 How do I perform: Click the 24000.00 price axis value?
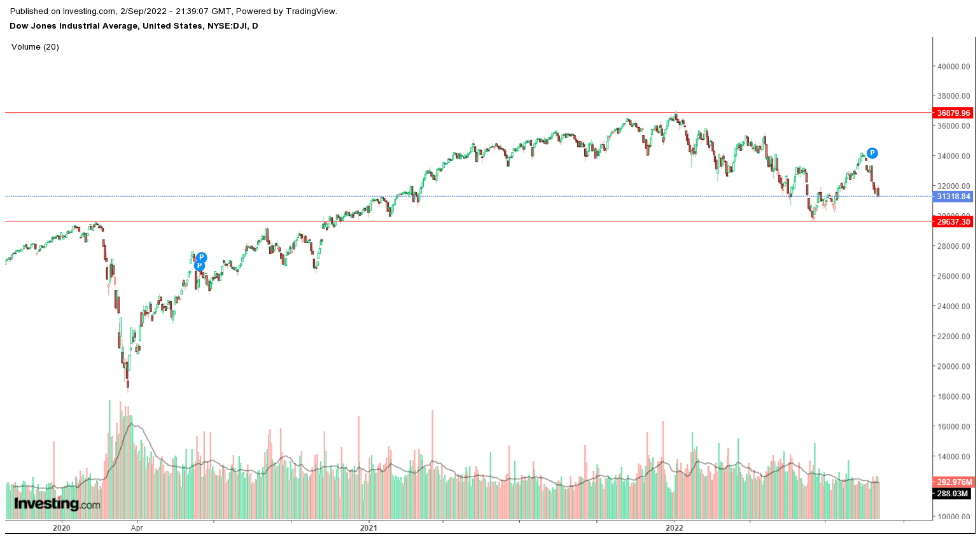(953, 307)
